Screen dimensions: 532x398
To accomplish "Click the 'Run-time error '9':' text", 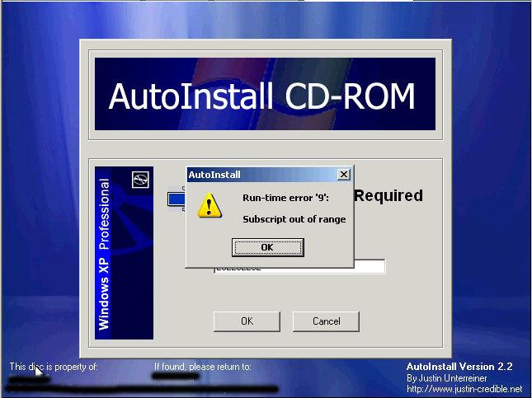I will 285,198.
